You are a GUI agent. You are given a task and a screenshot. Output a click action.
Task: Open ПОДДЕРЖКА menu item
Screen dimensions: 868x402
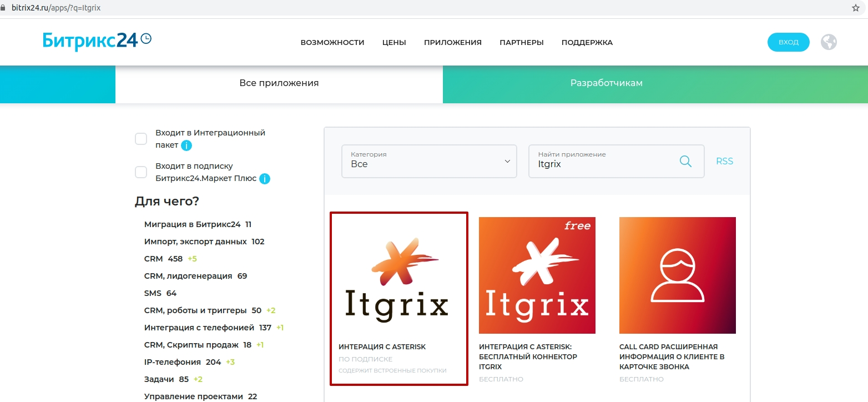[587, 42]
